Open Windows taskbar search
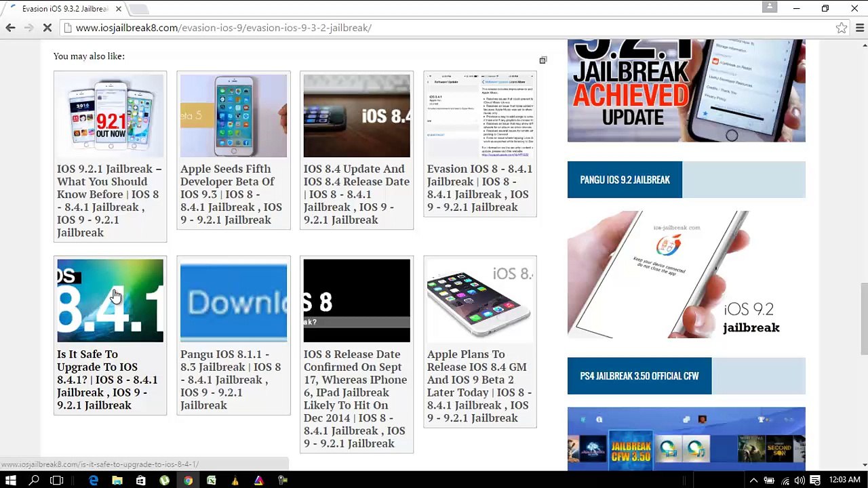Viewport: 868px width, 488px height. point(34,480)
